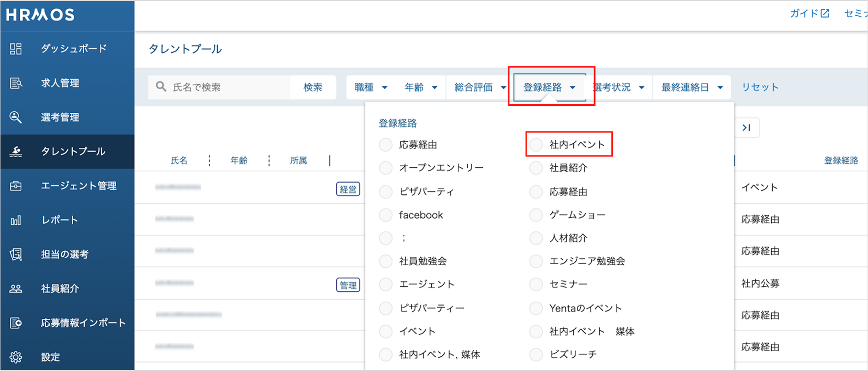The width and height of the screenshot is (868, 371).
Task: Select the Yentaのイベント radio option
Action: point(536,308)
